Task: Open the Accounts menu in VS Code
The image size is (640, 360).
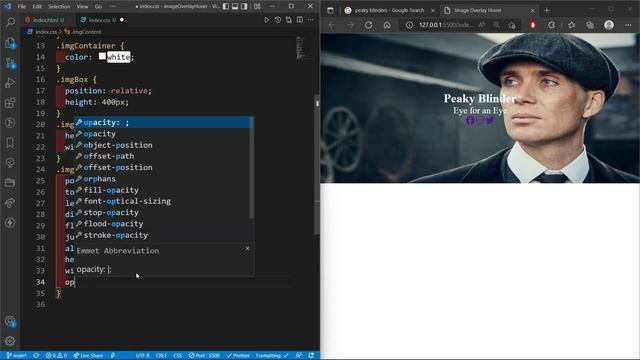Action: [10, 322]
